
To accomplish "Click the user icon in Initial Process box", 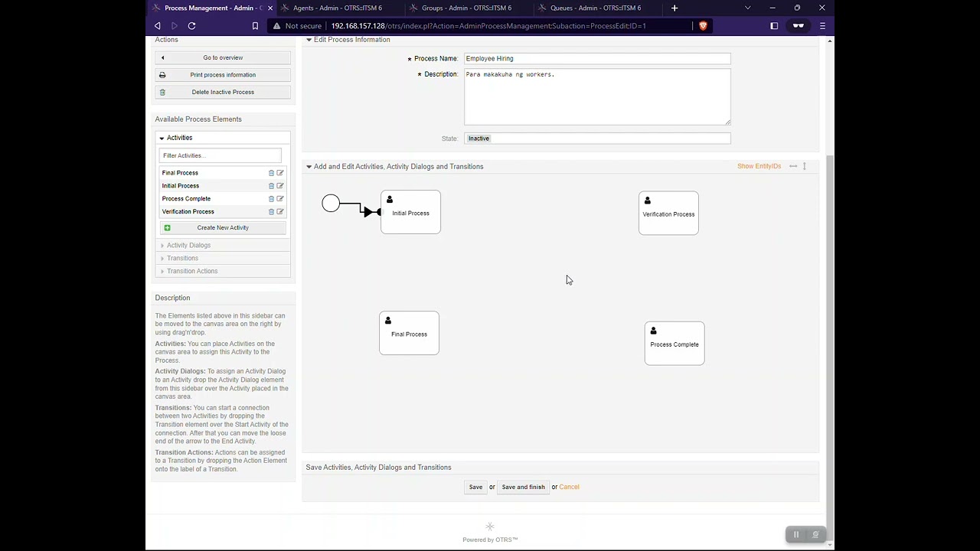I will point(390,200).
